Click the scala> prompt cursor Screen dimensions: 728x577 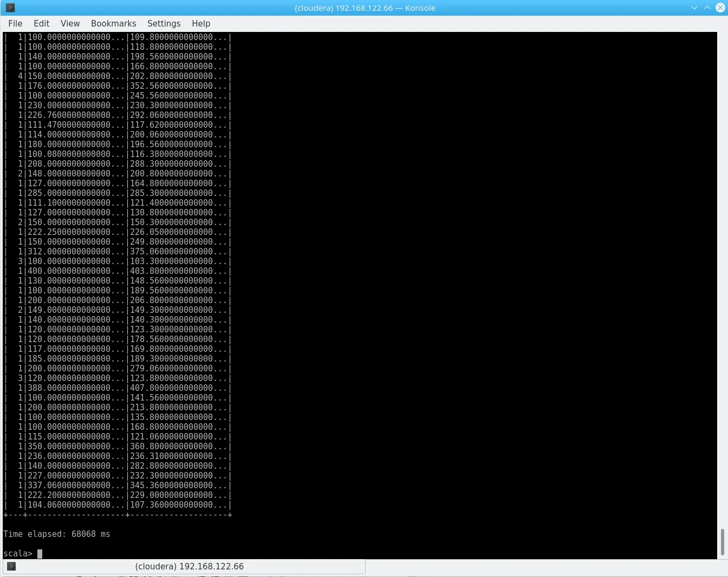click(40, 553)
